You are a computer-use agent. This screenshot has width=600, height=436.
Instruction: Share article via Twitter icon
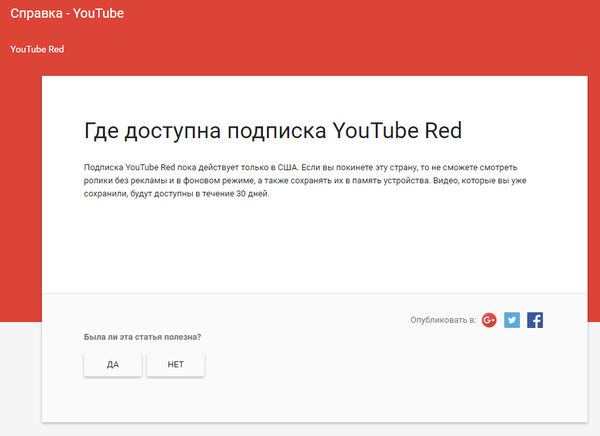click(x=512, y=320)
